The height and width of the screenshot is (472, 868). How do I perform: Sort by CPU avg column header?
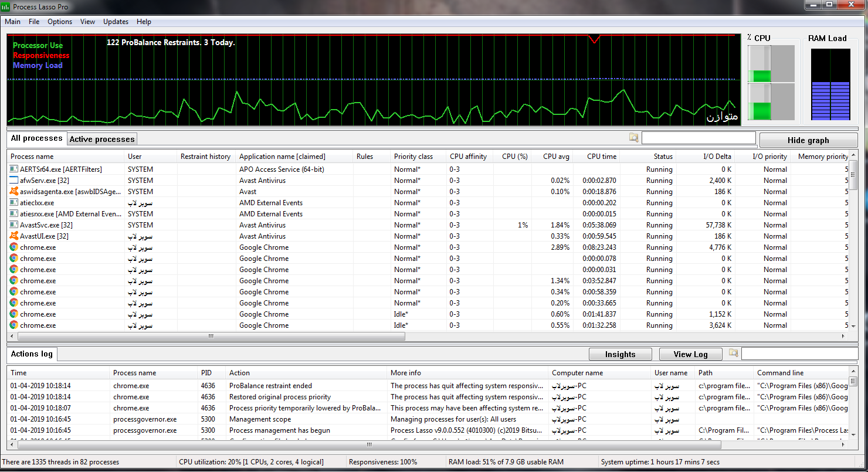(x=552, y=157)
